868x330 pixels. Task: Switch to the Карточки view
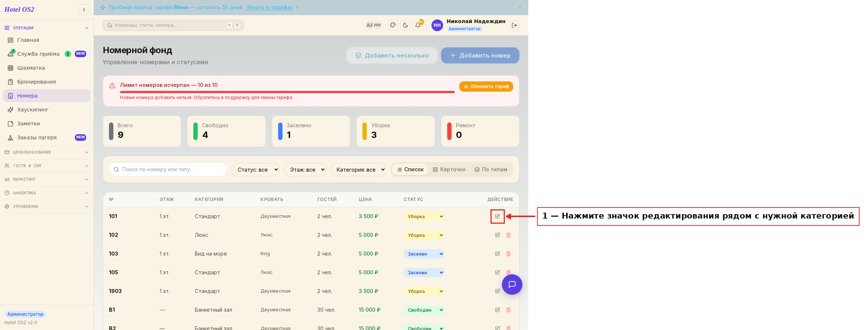click(449, 169)
